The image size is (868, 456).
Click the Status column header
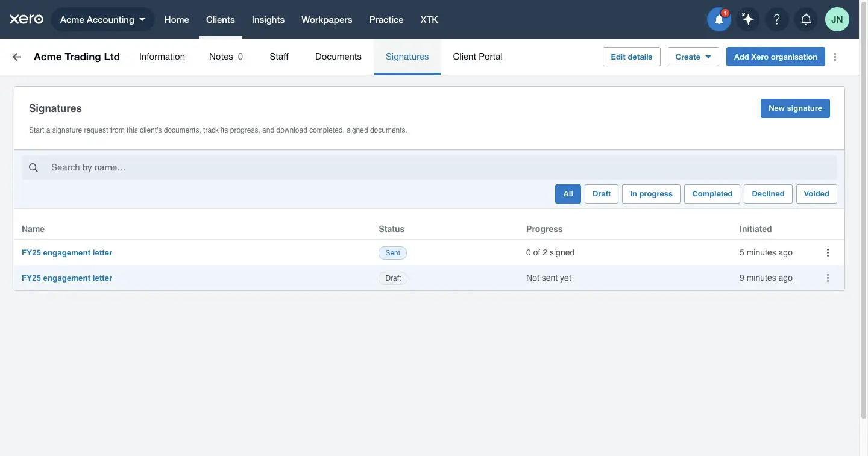(x=392, y=229)
